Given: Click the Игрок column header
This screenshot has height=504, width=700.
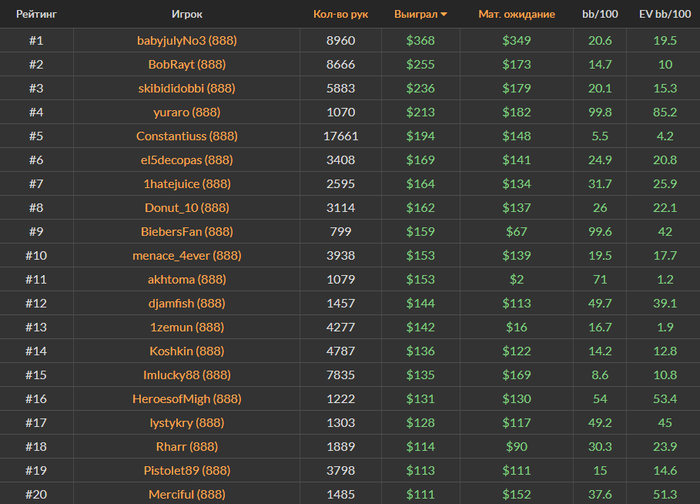Looking at the screenshot, I should pos(187,14).
